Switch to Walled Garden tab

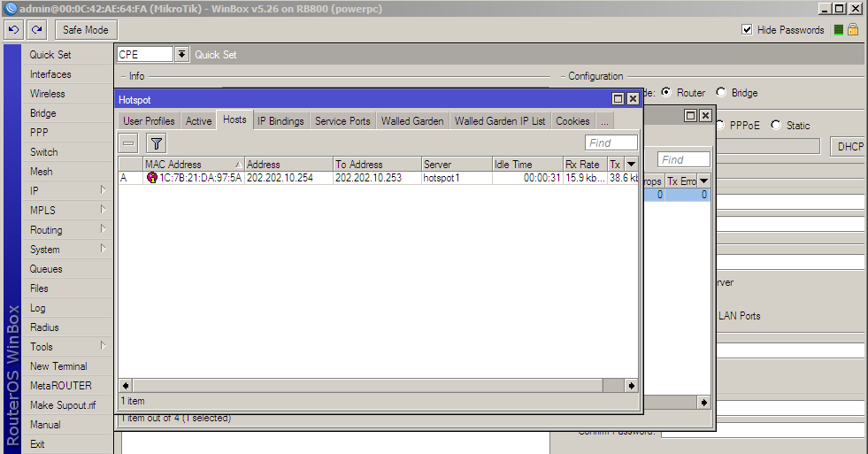click(x=412, y=120)
